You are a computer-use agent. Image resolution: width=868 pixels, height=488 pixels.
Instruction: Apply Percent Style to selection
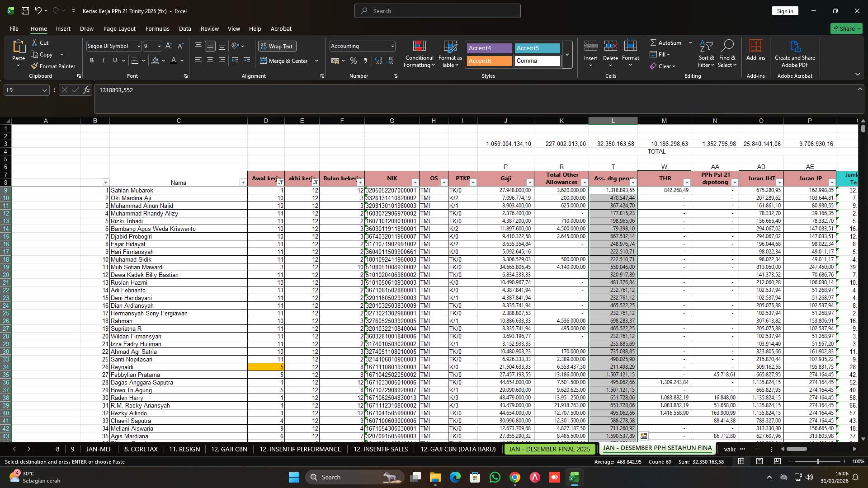point(354,61)
